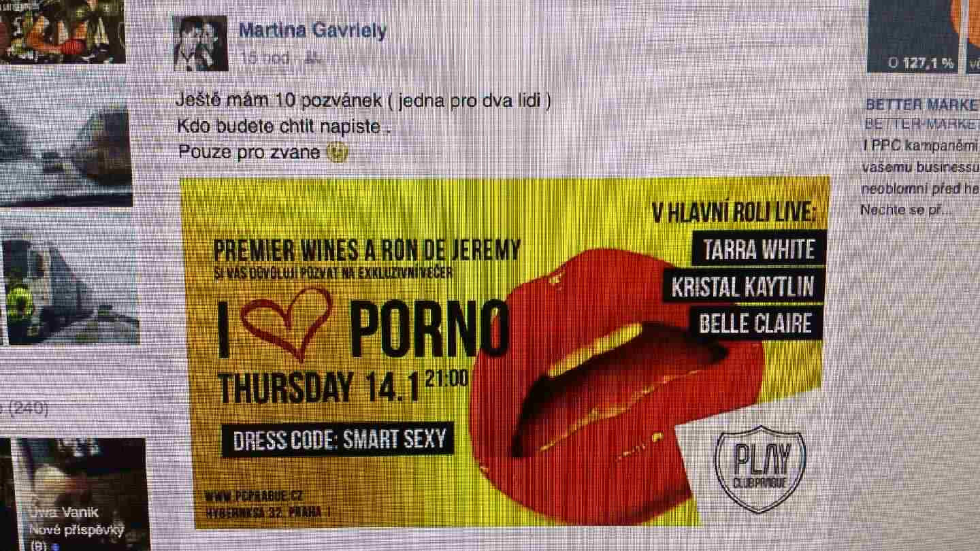Click the post audience icon next to timestamp
980x551 pixels.
point(312,59)
